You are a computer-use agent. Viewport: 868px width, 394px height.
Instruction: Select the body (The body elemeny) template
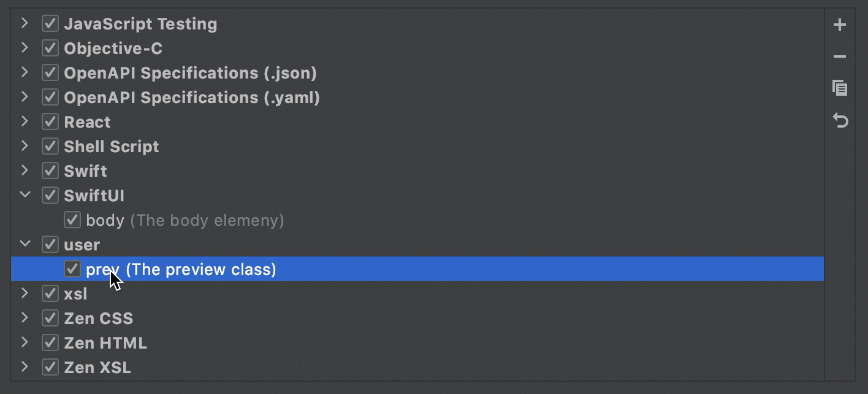(185, 220)
